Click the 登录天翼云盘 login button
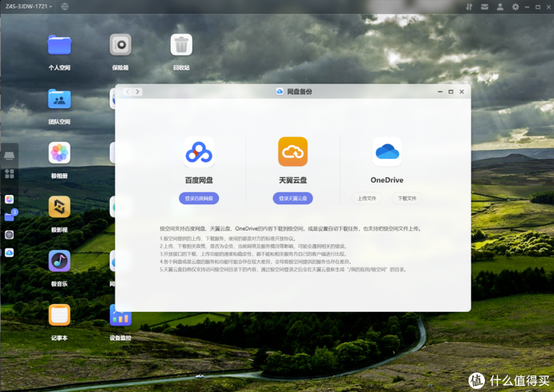Image resolution: width=554 pixels, height=392 pixels. [293, 198]
